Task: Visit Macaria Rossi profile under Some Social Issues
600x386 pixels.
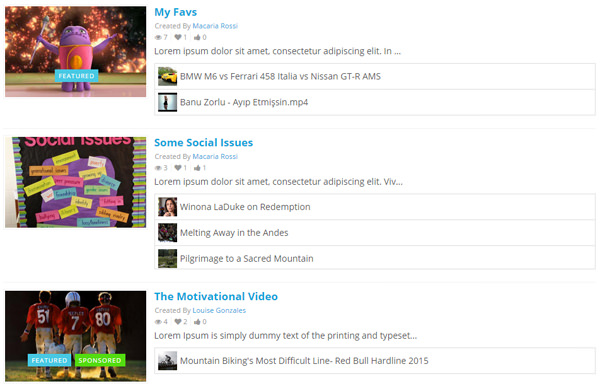Action: (x=215, y=156)
